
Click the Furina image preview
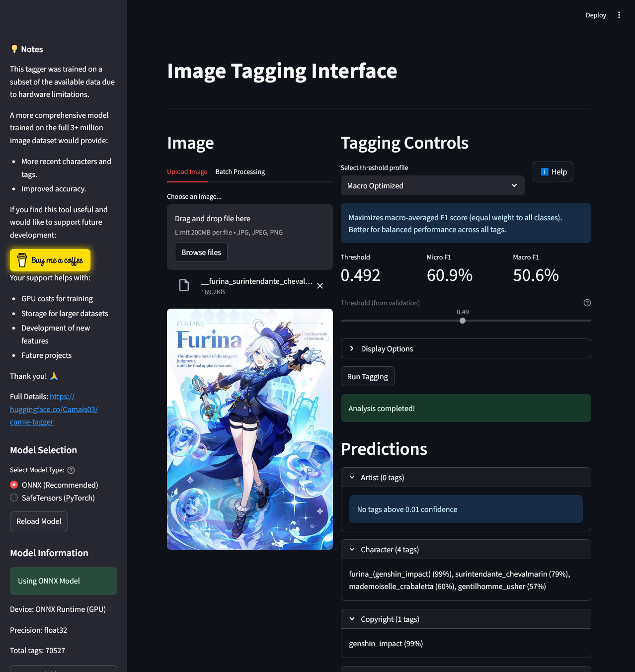click(x=249, y=428)
